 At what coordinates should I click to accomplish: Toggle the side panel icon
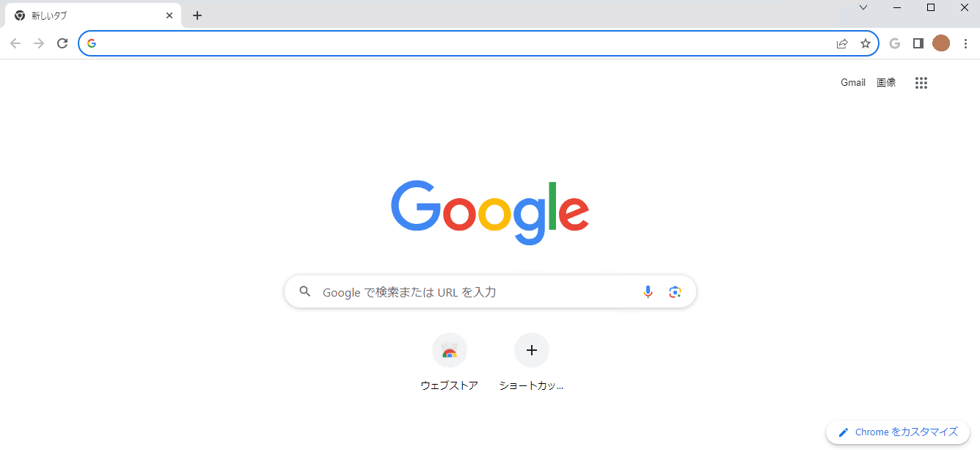click(x=918, y=43)
